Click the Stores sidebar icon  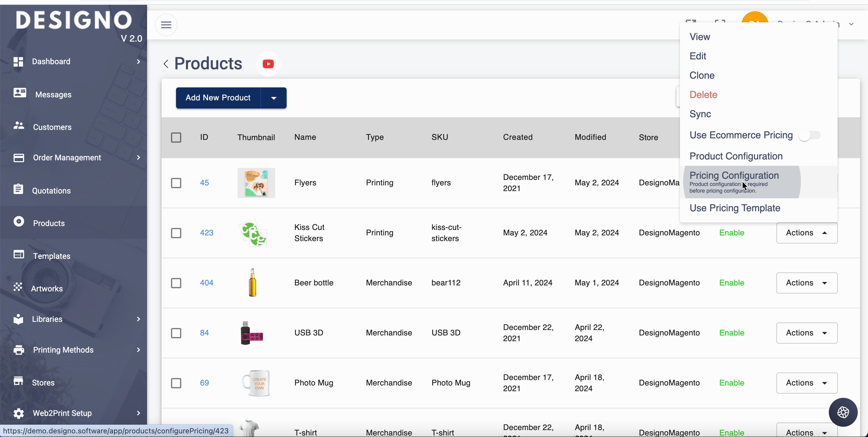click(x=18, y=382)
